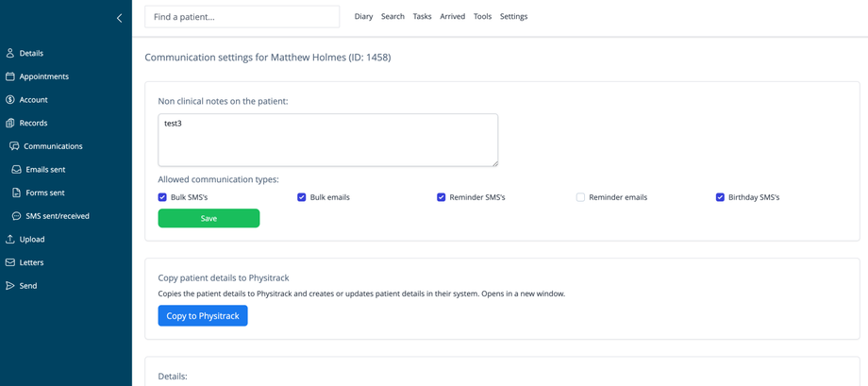Click the Copy to Physitrack button
This screenshot has width=868, height=386.
(x=203, y=316)
